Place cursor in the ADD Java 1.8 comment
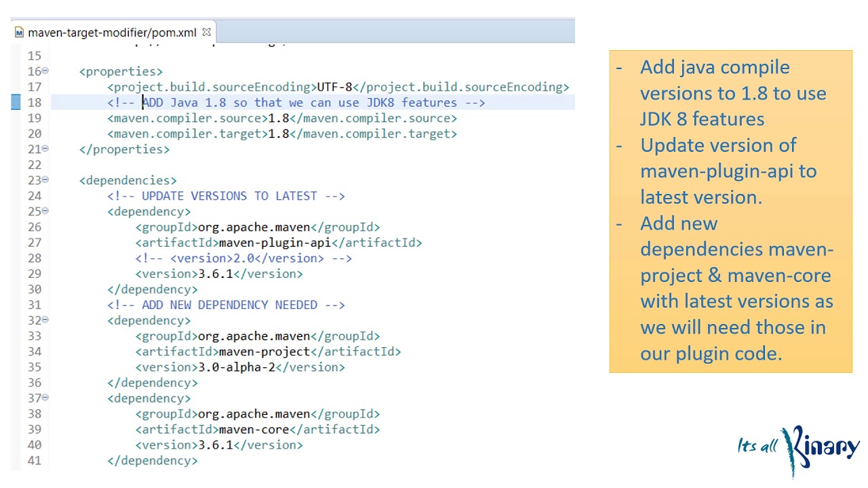The height and width of the screenshot is (488, 868). pos(296,102)
